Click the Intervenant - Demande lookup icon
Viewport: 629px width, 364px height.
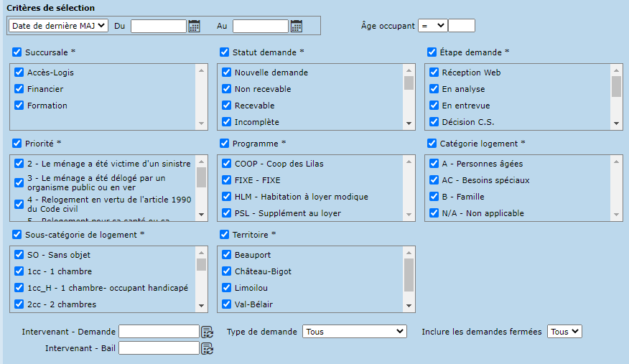pyautogui.click(x=207, y=332)
